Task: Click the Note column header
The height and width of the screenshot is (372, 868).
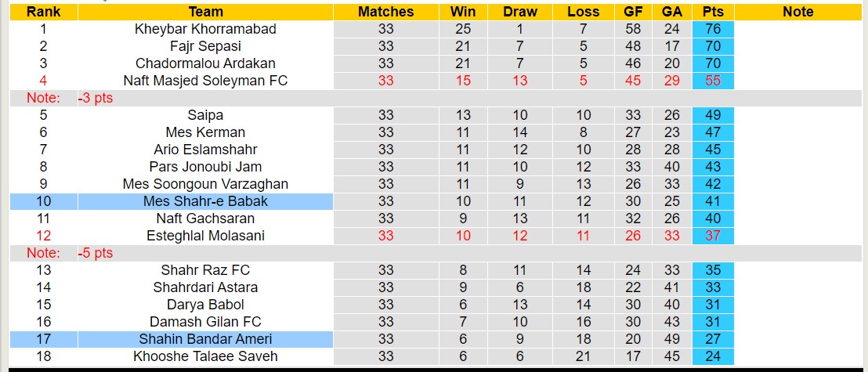Action: pos(797,12)
